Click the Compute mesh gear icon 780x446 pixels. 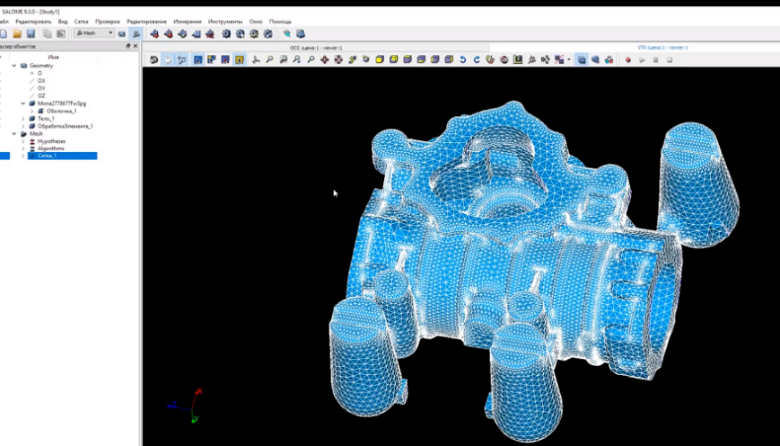click(x=226, y=33)
